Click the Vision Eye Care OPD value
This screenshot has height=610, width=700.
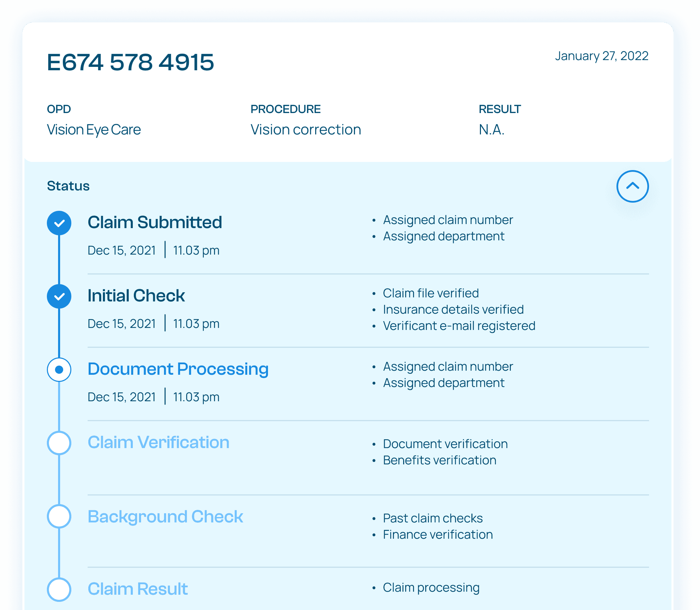pyautogui.click(x=94, y=130)
